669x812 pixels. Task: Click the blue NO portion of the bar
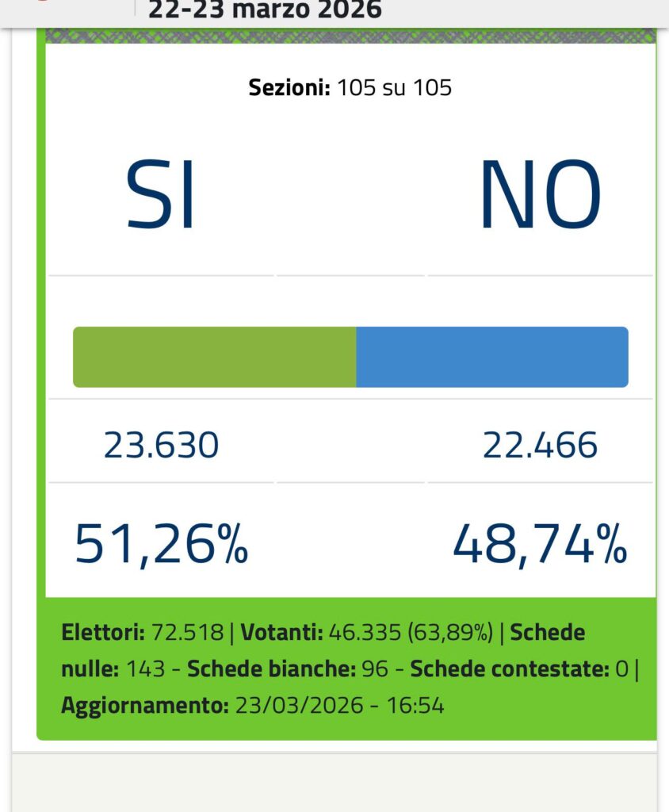point(491,357)
